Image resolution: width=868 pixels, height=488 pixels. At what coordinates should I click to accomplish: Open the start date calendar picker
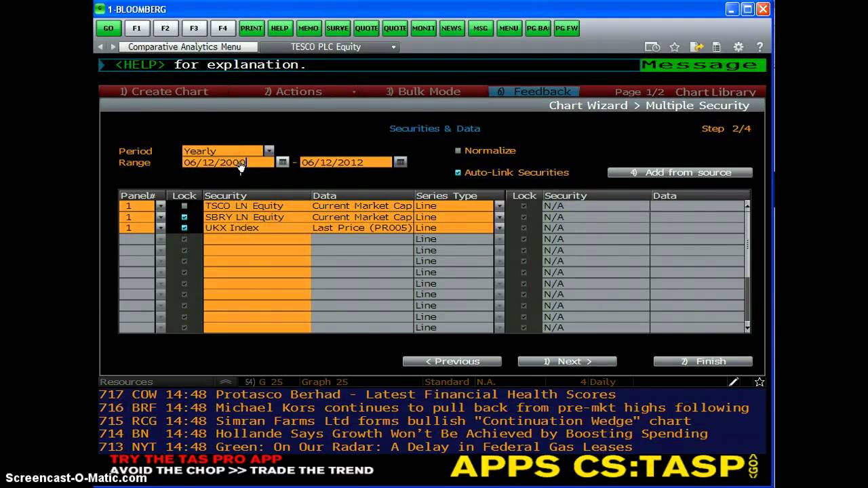click(x=283, y=162)
